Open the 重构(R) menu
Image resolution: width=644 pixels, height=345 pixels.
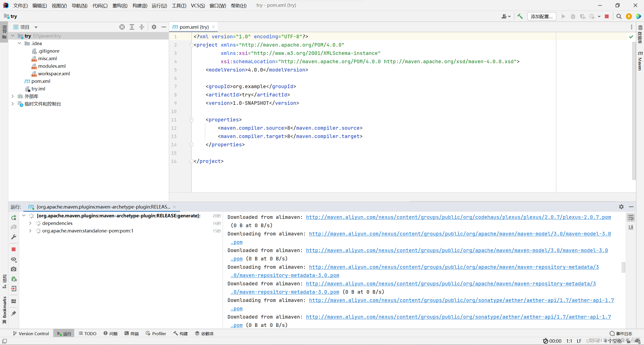tap(120, 5)
